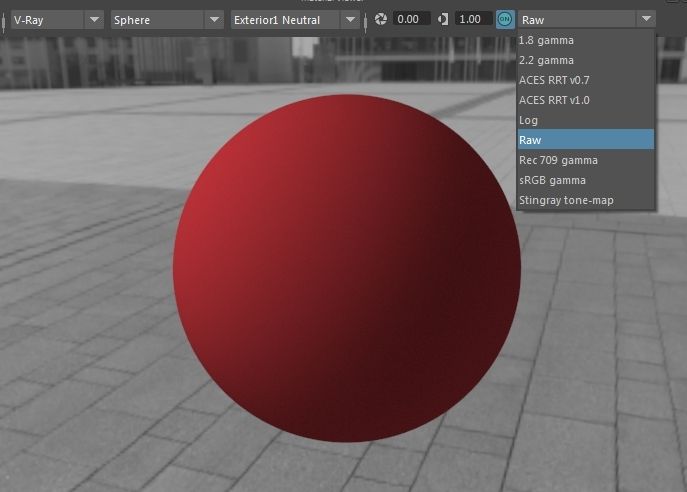This screenshot has width=687, height=492.
Task: Select 2.2 gamma from the list
Action: (586, 60)
